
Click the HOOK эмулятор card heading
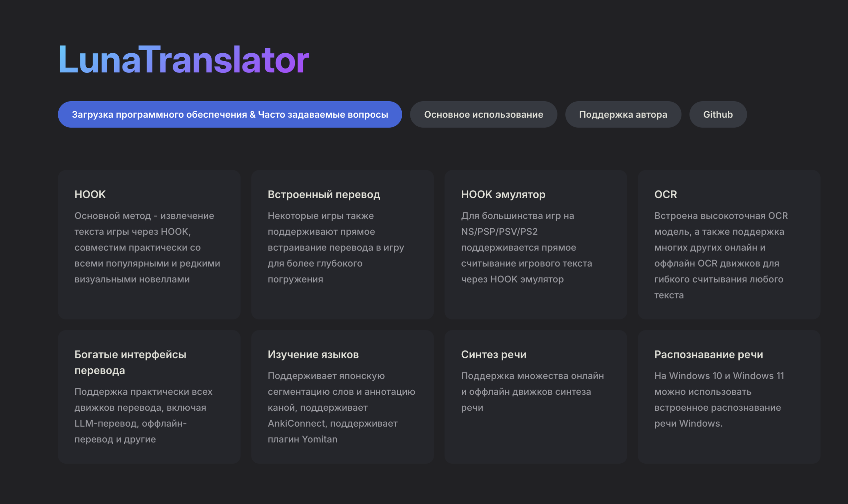pos(503,194)
